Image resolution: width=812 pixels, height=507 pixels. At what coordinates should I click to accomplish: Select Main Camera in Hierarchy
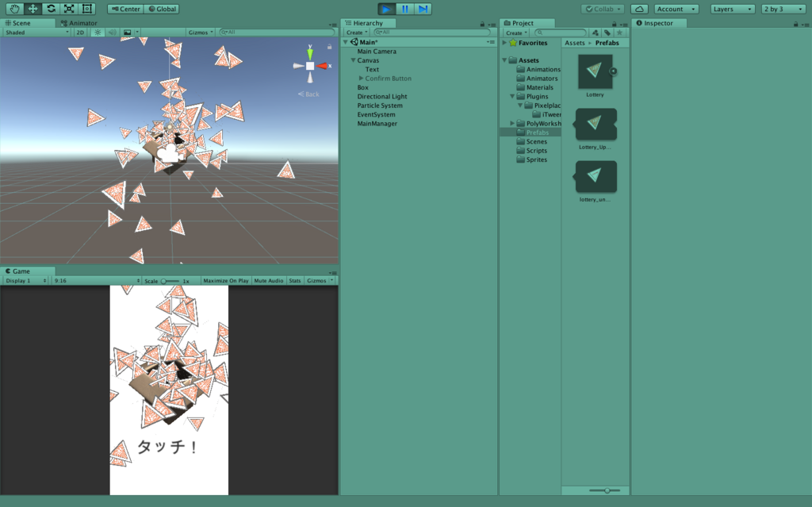pos(377,52)
